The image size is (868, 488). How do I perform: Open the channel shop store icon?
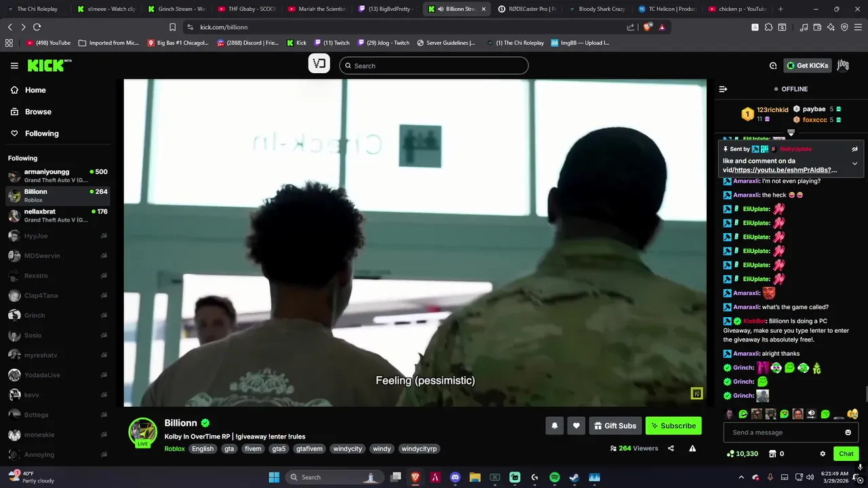772,453
